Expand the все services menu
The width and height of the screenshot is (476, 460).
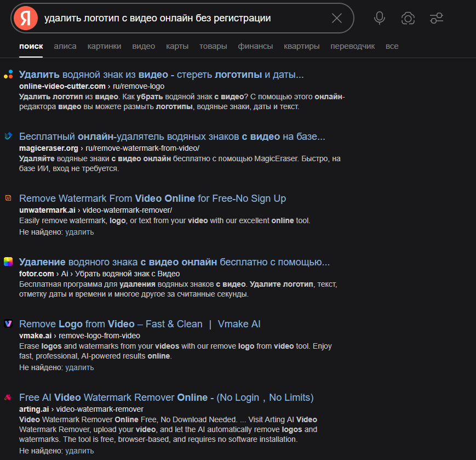(392, 46)
